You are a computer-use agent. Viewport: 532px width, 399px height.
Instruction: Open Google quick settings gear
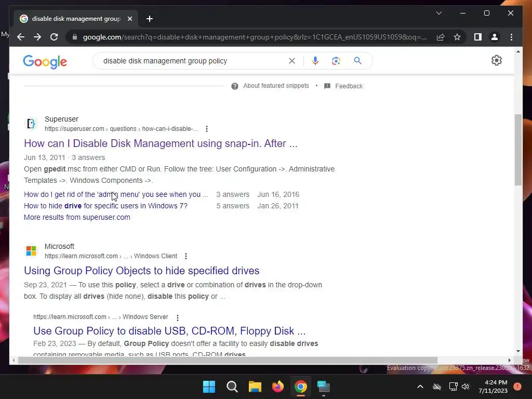point(496,60)
